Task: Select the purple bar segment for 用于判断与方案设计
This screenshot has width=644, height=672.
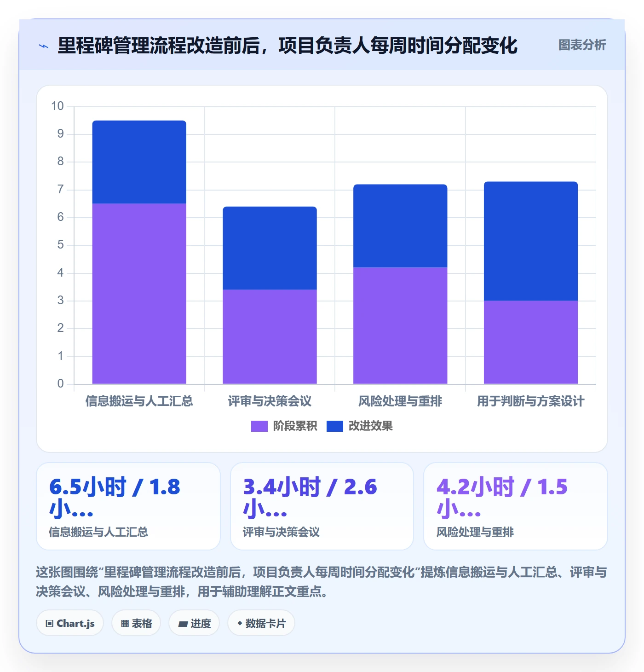Action: tap(531, 342)
